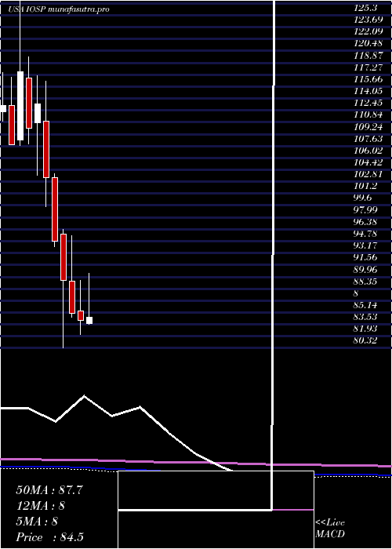Click the 93.17 price axis label
392x549 pixels.
pyautogui.click(x=365, y=245)
